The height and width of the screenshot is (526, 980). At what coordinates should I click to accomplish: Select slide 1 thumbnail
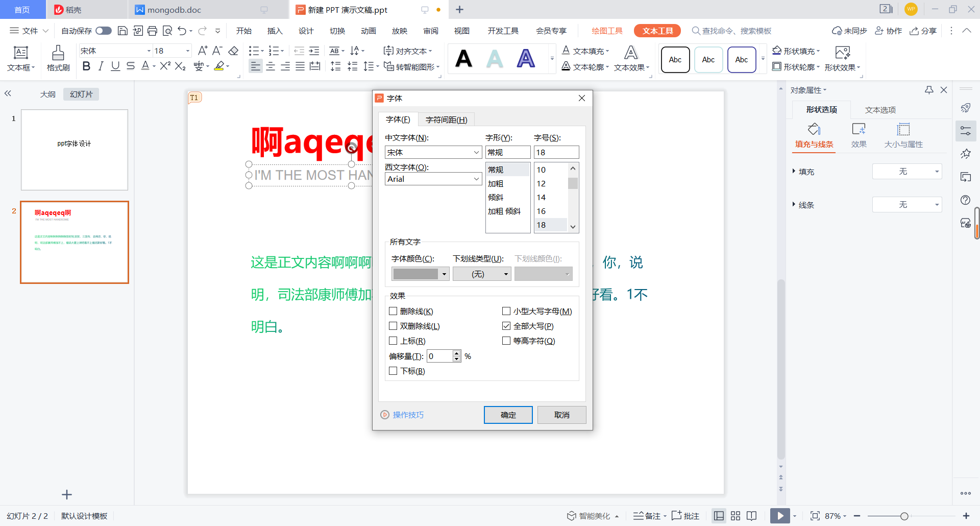tap(75, 150)
